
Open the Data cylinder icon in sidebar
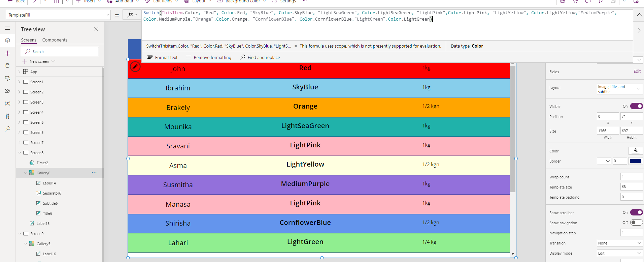7,66
